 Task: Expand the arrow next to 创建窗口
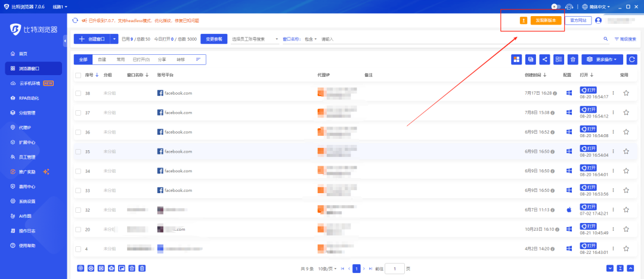[x=114, y=39]
